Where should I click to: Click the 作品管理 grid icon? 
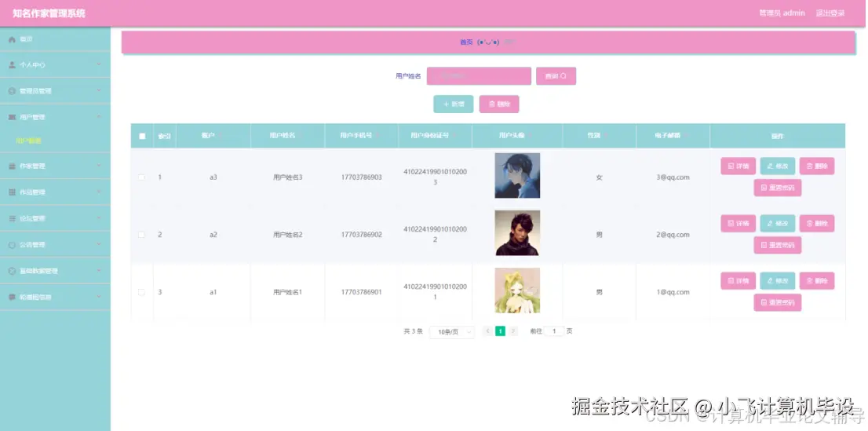pos(13,192)
